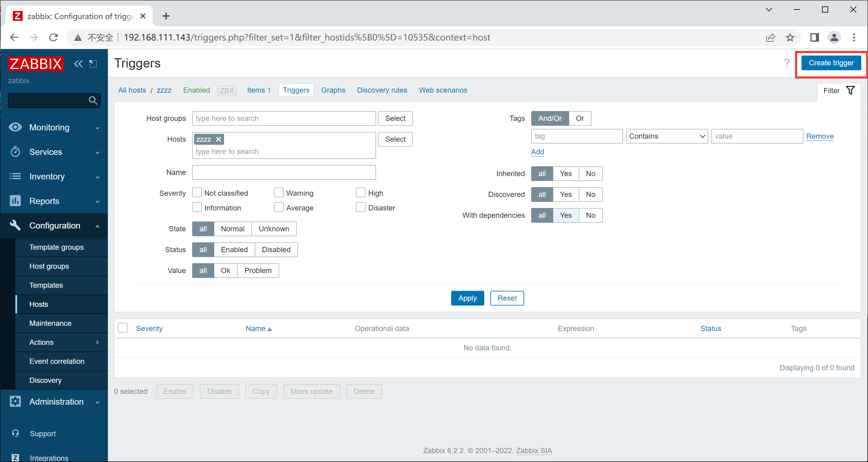This screenshot has width=868, height=462.
Task: Expand the Reports menu section
Action: [x=97, y=202]
